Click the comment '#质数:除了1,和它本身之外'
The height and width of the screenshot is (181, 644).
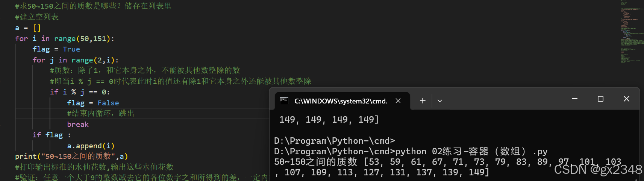coord(145,70)
